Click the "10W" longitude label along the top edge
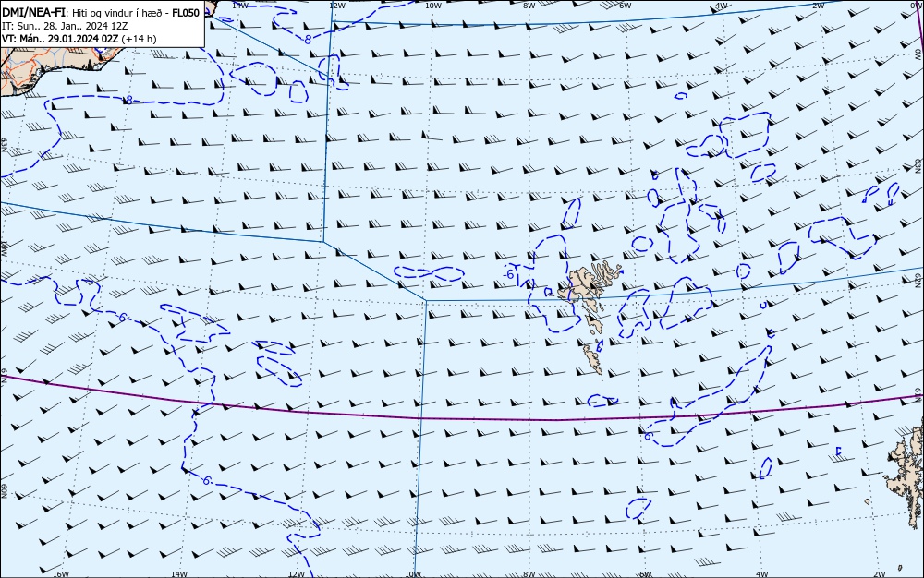Image resolution: width=924 pixels, height=578 pixels. (x=433, y=6)
